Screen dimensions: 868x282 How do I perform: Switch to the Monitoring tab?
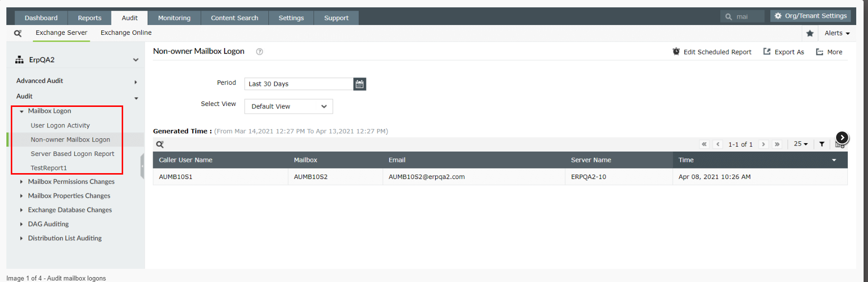coord(174,18)
